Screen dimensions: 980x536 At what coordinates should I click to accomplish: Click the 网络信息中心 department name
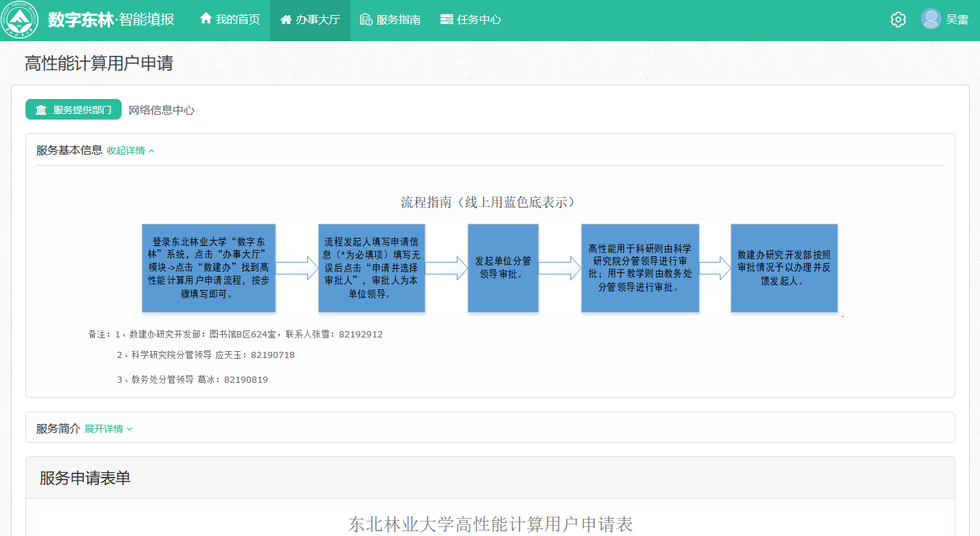(162, 110)
